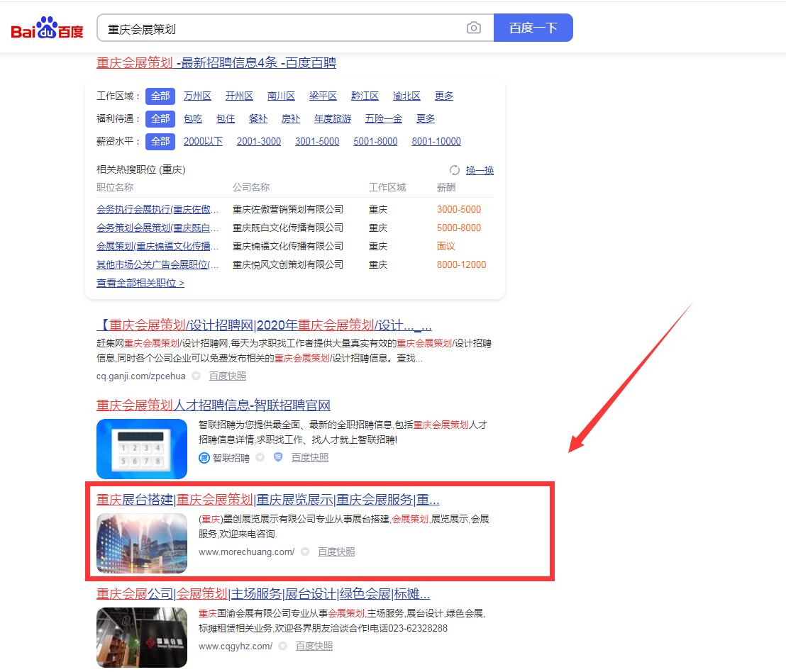Show more 工作区域 options via 更多
The height and width of the screenshot is (672, 786).
(444, 96)
